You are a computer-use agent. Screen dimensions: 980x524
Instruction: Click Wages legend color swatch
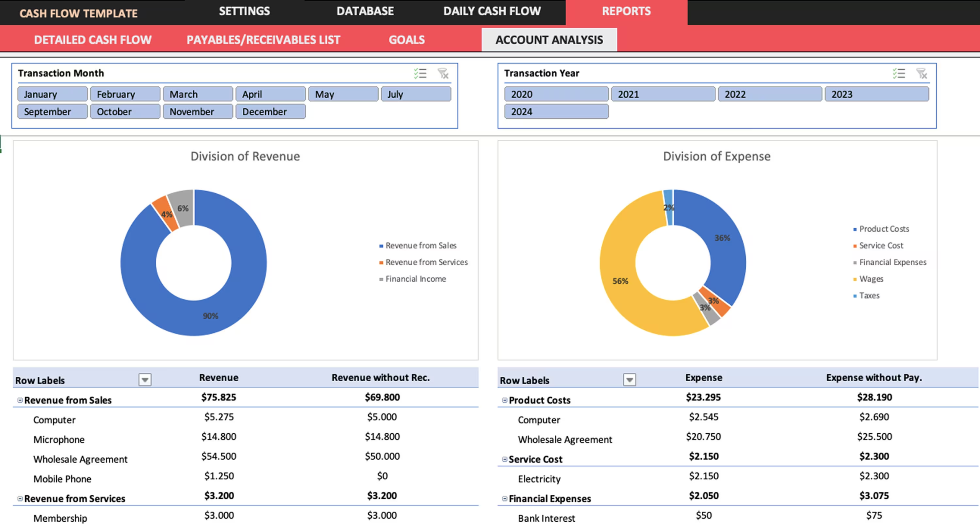[x=855, y=279]
